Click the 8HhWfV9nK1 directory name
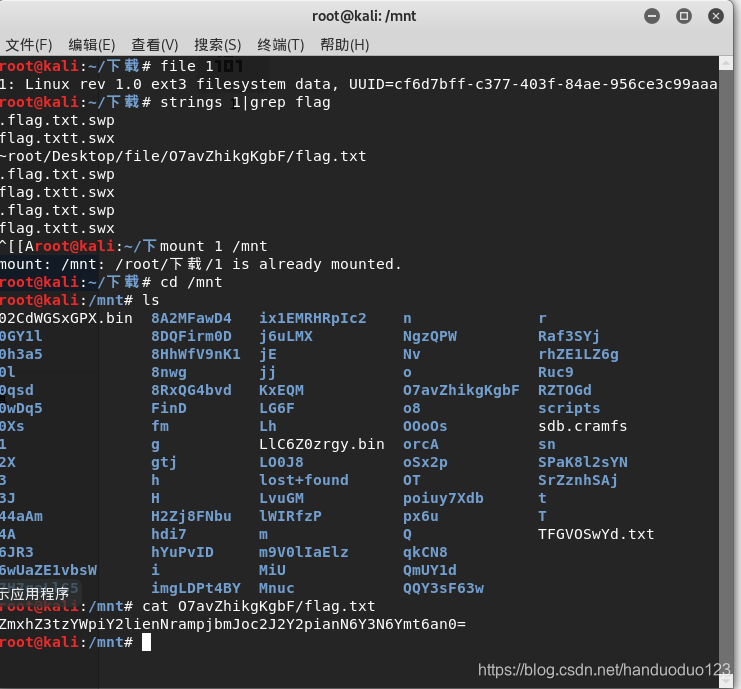Viewport: 741px width, 689px height. [x=196, y=354]
